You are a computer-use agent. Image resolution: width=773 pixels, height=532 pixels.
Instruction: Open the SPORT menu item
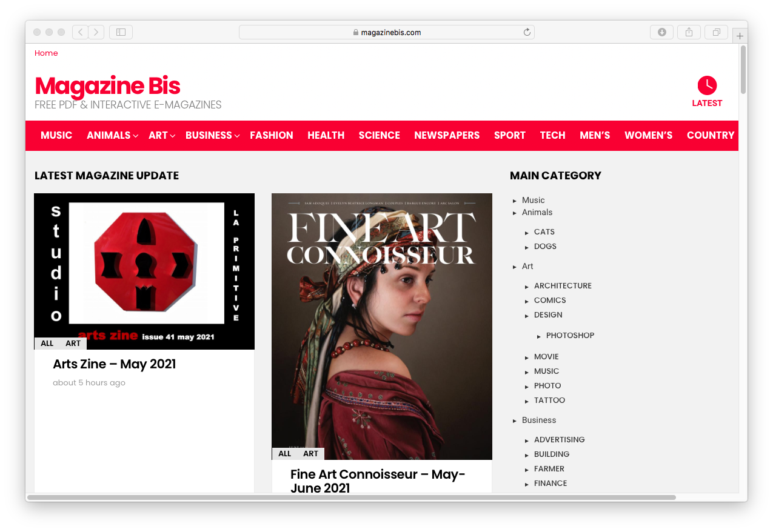tap(510, 135)
